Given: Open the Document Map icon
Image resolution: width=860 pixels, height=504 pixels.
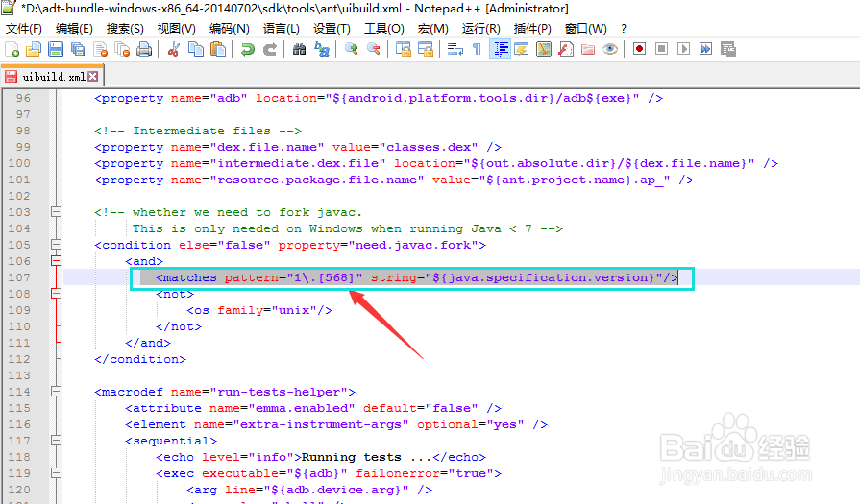Looking at the screenshot, I should (x=544, y=49).
